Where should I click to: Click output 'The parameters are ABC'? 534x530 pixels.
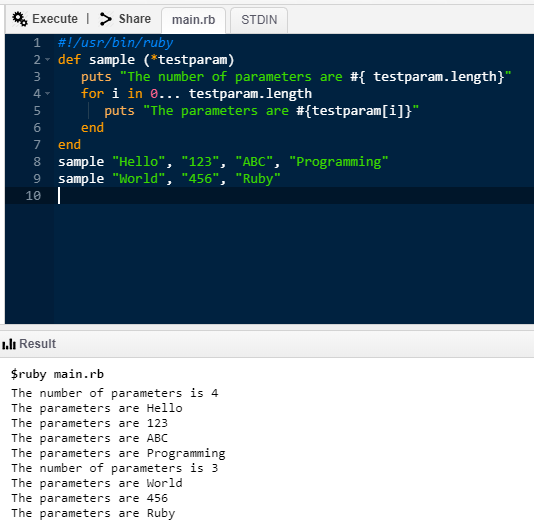(x=90, y=438)
